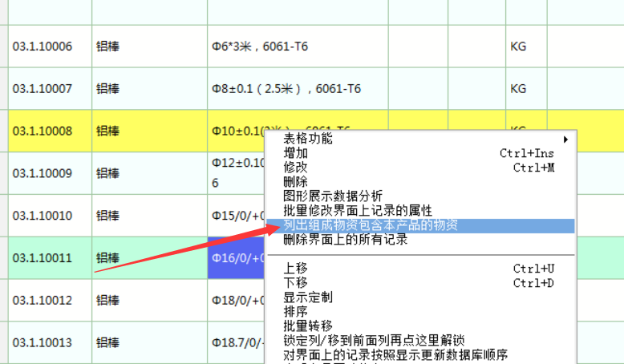
Task: Select 对界面上的记录按照显示更新数据库顺序 entry
Action: [x=395, y=355]
